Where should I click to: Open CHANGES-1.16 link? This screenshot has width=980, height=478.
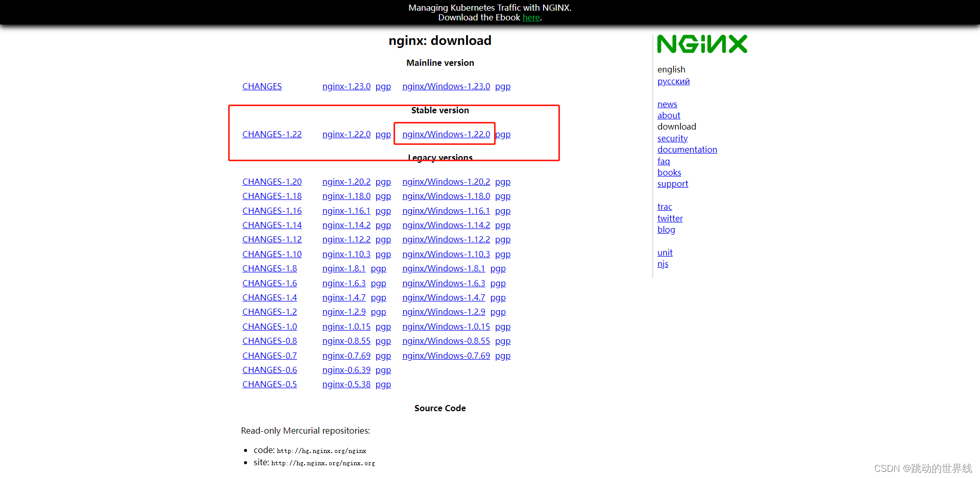click(272, 211)
